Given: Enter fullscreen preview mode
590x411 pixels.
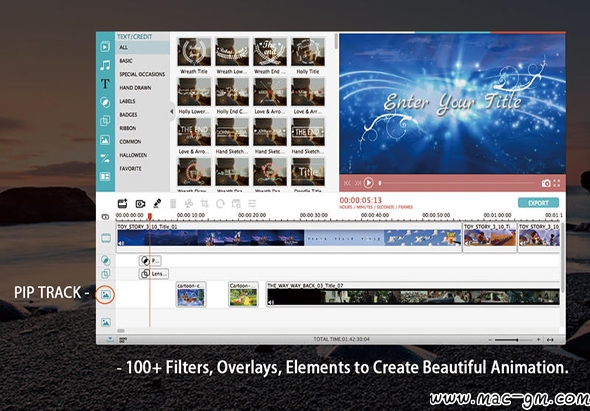Looking at the screenshot, I should pyautogui.click(x=557, y=183).
